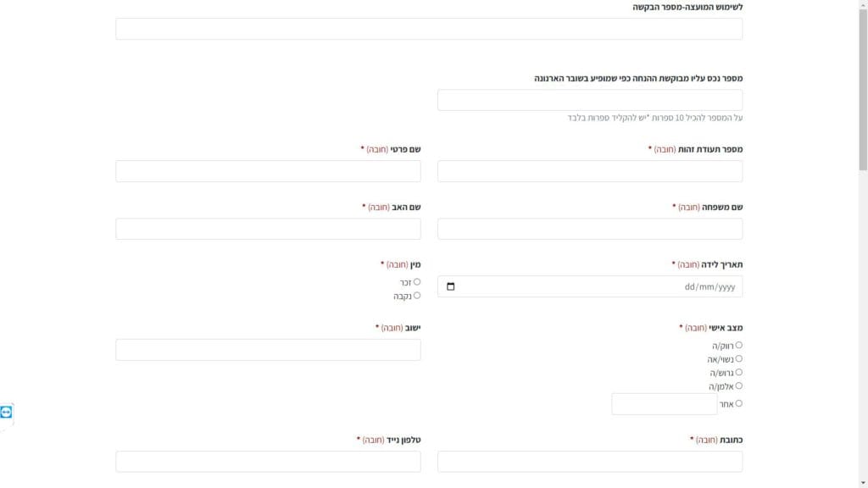Choose נשוי/אה marital status option
Screen dimensions: 868x488
click(739, 358)
